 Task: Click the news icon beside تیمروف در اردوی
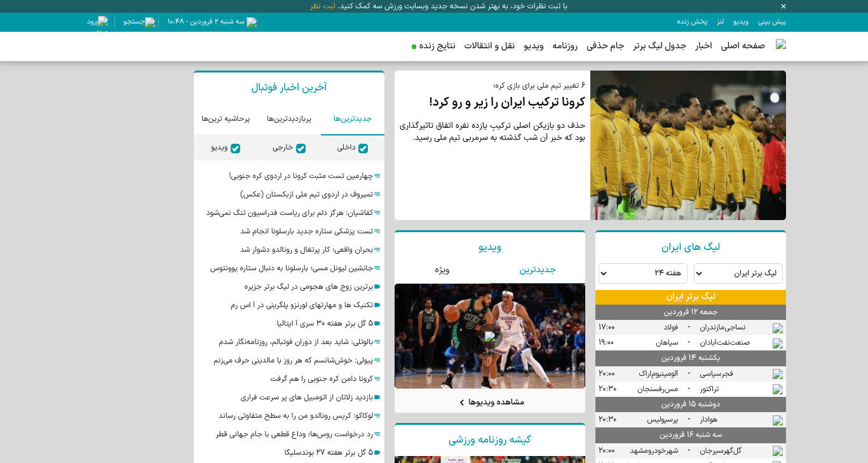pos(377,195)
